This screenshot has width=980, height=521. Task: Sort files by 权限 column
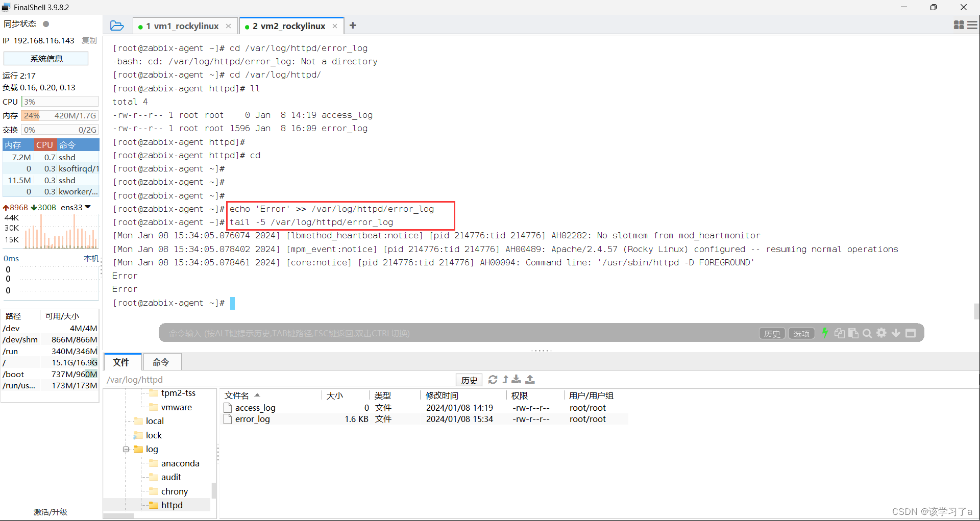pyautogui.click(x=535, y=395)
